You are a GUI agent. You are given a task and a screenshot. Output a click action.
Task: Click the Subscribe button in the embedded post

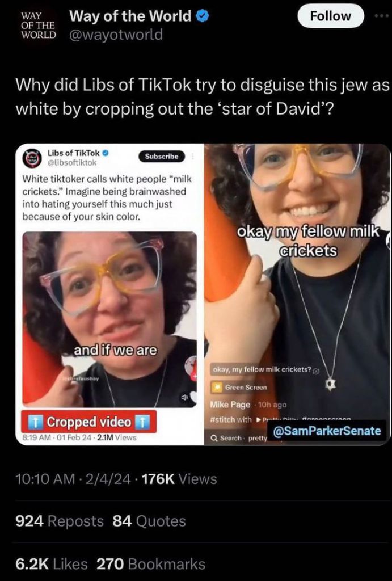(162, 157)
